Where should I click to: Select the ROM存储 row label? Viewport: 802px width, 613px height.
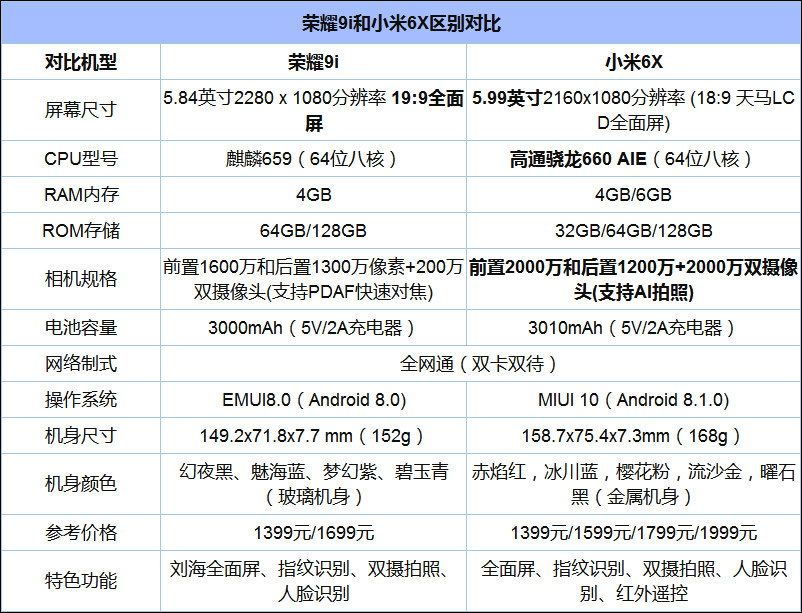(x=81, y=230)
